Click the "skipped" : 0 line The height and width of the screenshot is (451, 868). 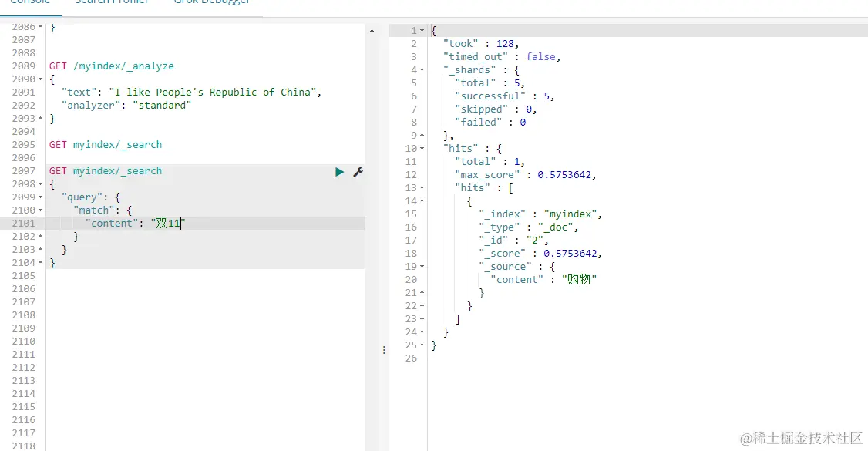tap(496, 109)
